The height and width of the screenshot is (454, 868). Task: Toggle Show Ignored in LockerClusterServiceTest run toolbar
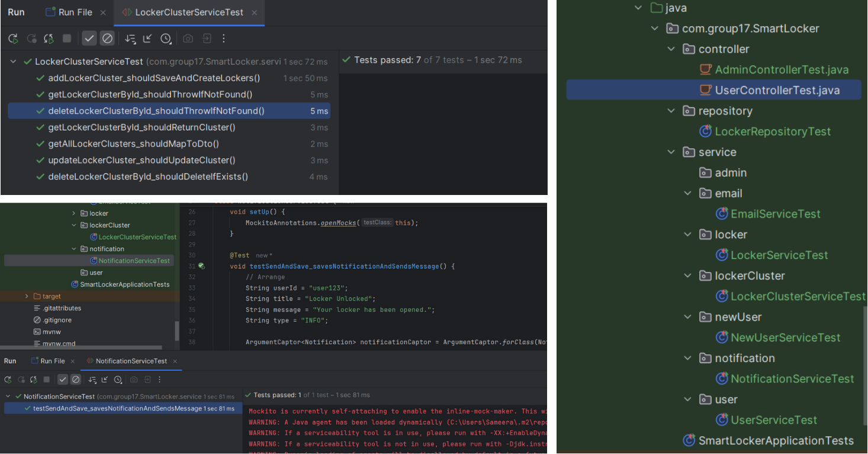107,39
